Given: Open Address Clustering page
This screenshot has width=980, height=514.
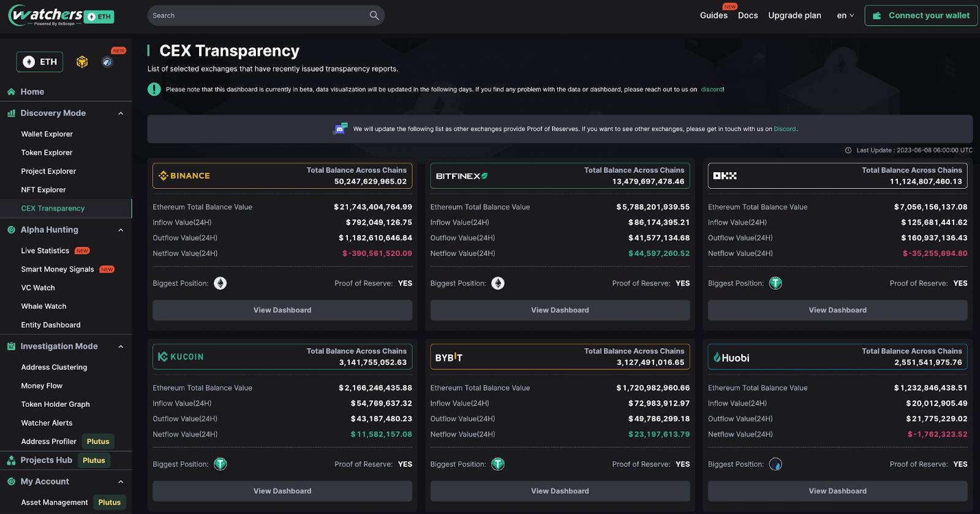Looking at the screenshot, I should point(54,367).
